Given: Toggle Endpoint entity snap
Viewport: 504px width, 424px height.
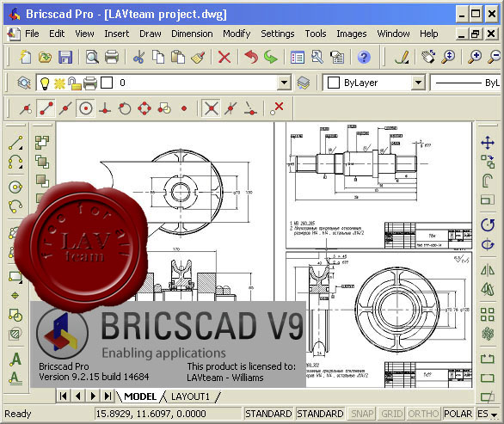Looking at the screenshot, I should (x=46, y=108).
